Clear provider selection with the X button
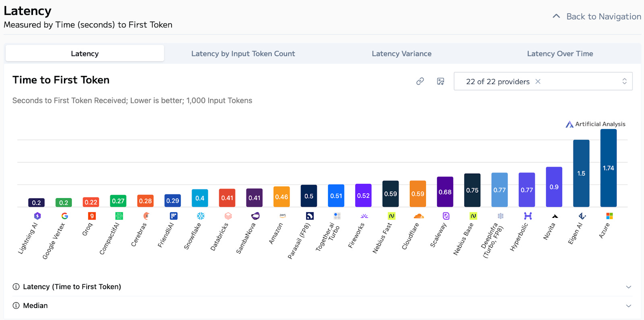The image size is (644, 320). click(x=538, y=82)
